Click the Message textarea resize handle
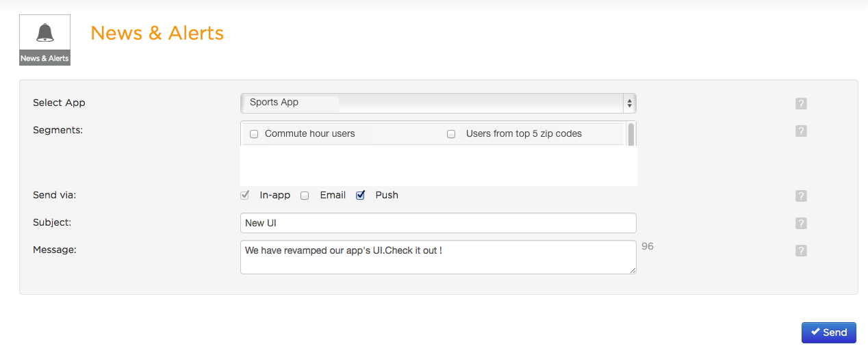This screenshot has width=868, height=357. click(633, 270)
